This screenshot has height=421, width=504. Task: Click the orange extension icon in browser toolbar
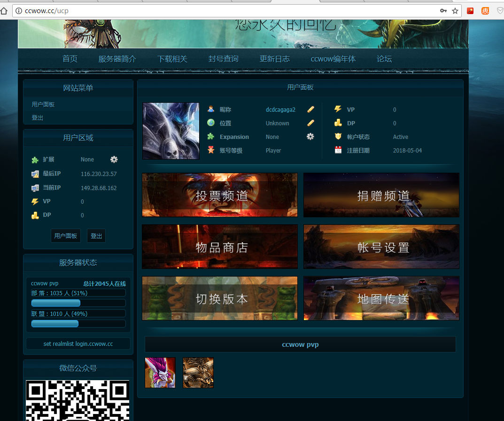485,11
